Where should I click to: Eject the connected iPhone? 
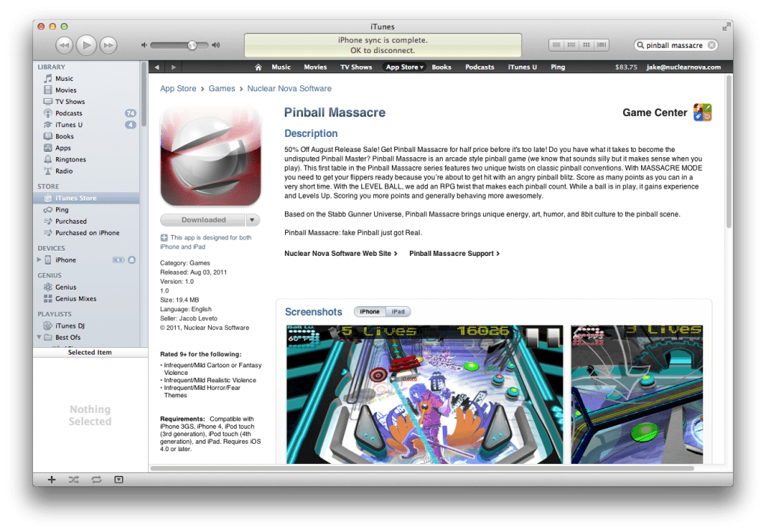(x=131, y=260)
